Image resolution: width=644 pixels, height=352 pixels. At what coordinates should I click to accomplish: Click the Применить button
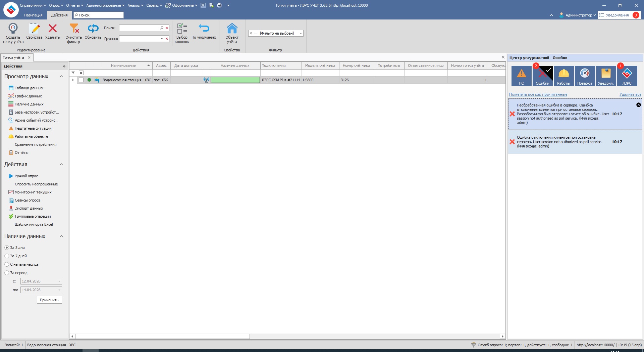49,300
